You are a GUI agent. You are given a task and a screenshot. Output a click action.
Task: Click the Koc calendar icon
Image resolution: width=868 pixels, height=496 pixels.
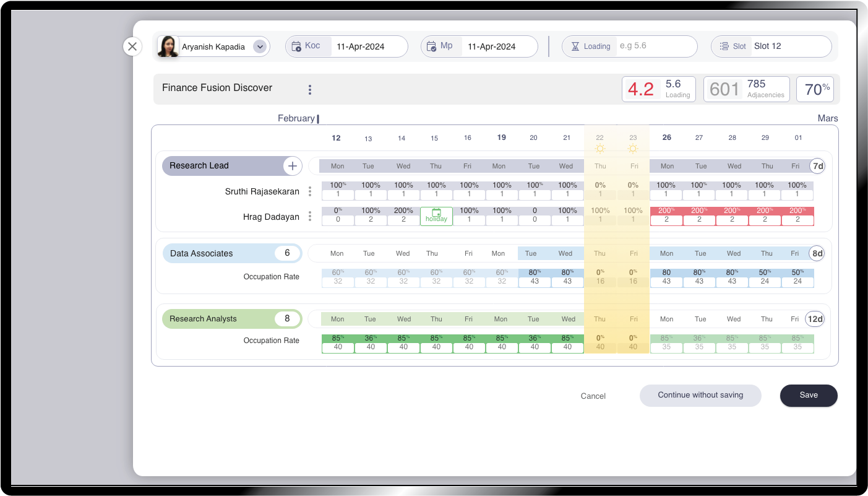[296, 46]
